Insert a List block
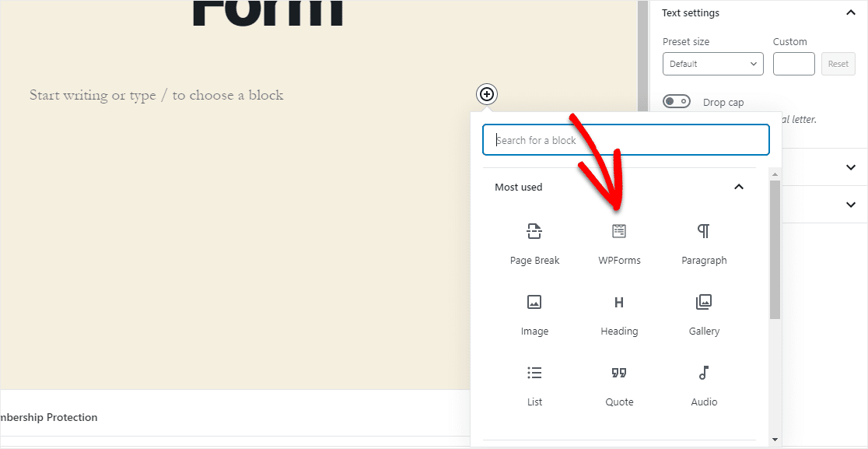 534,385
